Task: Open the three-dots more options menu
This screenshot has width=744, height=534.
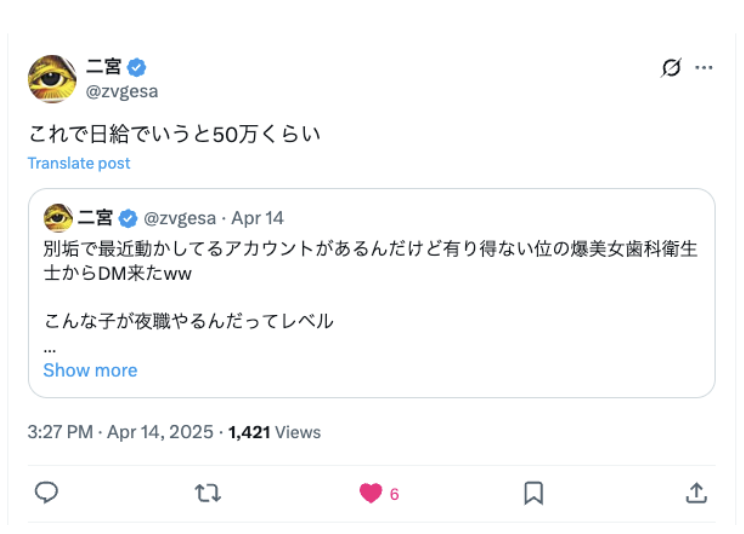Action: coord(704,68)
